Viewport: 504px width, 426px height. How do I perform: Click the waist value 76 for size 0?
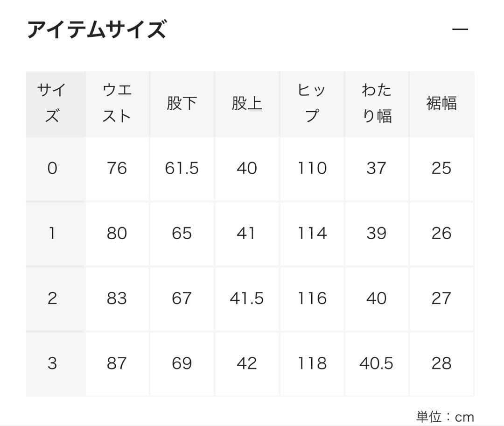(x=118, y=169)
